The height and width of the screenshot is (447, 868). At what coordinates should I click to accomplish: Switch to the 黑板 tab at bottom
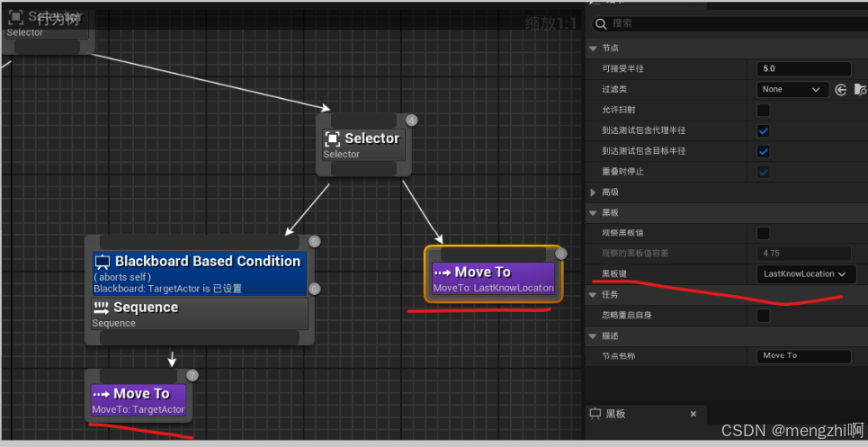[646, 414]
